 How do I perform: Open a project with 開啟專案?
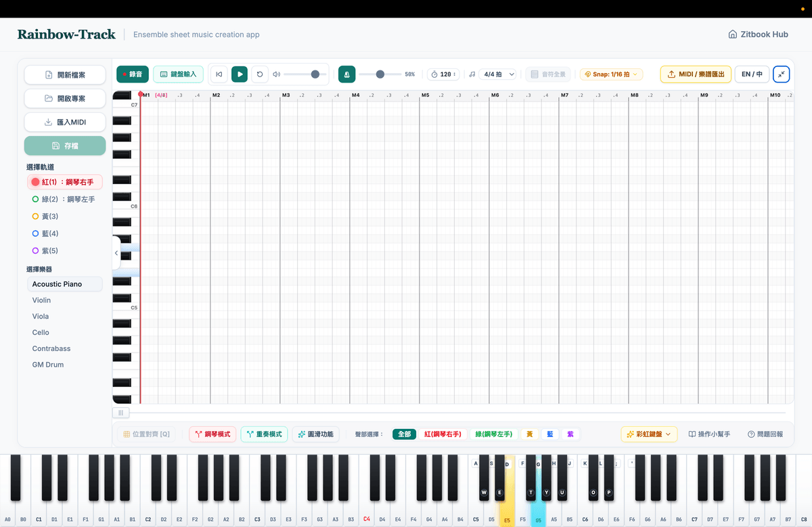pos(65,98)
